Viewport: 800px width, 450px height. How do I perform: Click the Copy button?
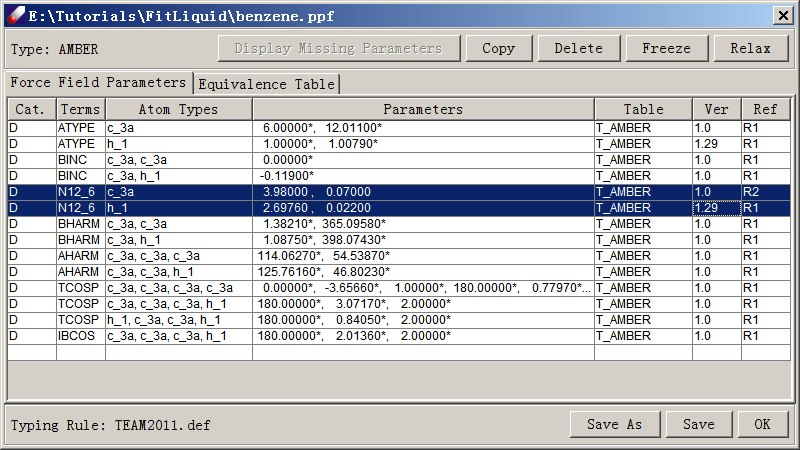pos(498,48)
